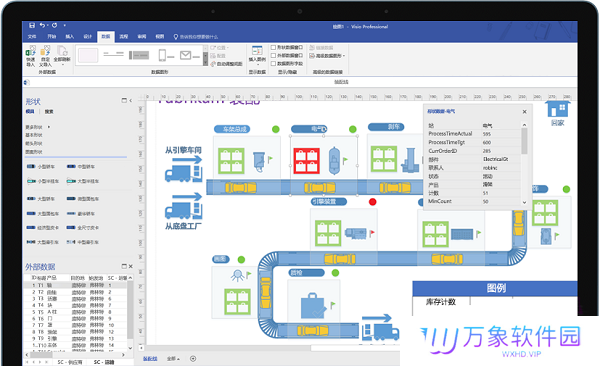Image resolution: width=600 pixels, height=366 pixels.
Task: Switch to the 流程 ribbon tab
Action: [124, 36]
